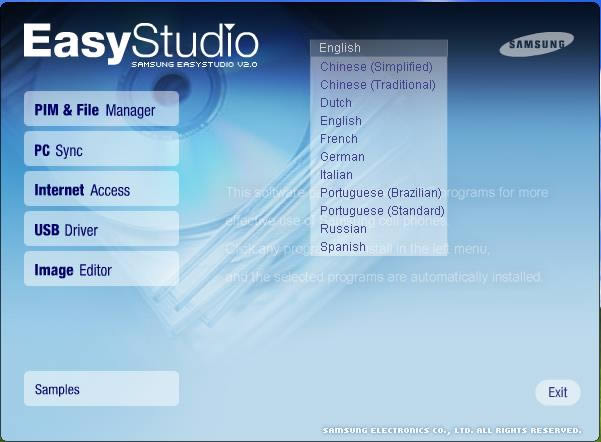Pick Portuguese (Standard) from the list
The width and height of the screenshot is (601, 442).
point(379,211)
